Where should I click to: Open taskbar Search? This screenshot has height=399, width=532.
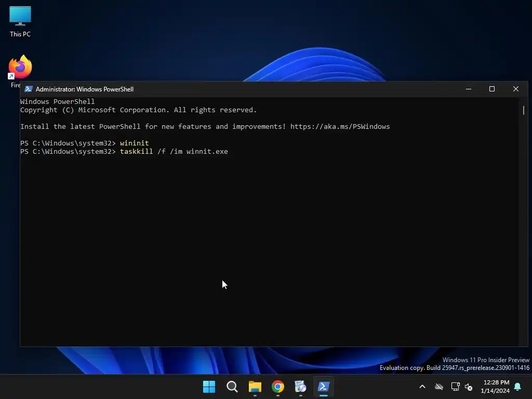(232, 387)
